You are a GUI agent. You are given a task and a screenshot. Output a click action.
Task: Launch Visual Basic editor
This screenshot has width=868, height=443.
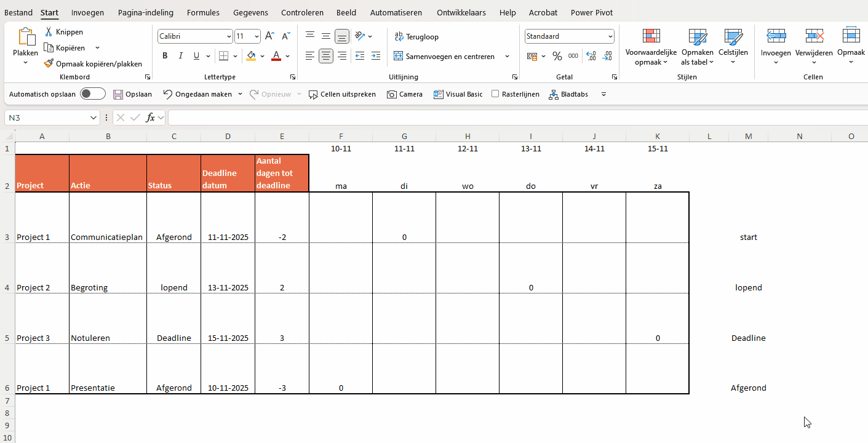pyautogui.click(x=458, y=94)
